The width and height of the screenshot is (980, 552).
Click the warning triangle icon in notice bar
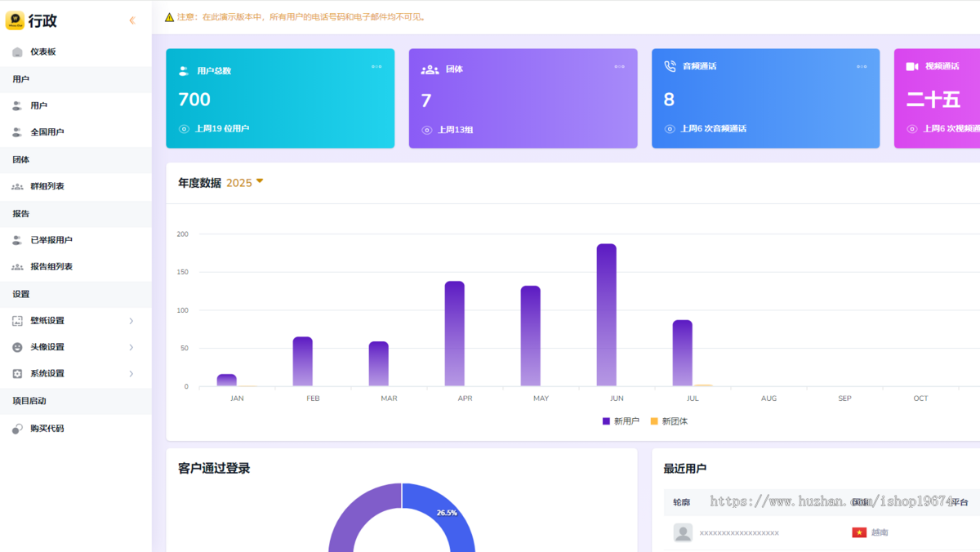(x=169, y=17)
